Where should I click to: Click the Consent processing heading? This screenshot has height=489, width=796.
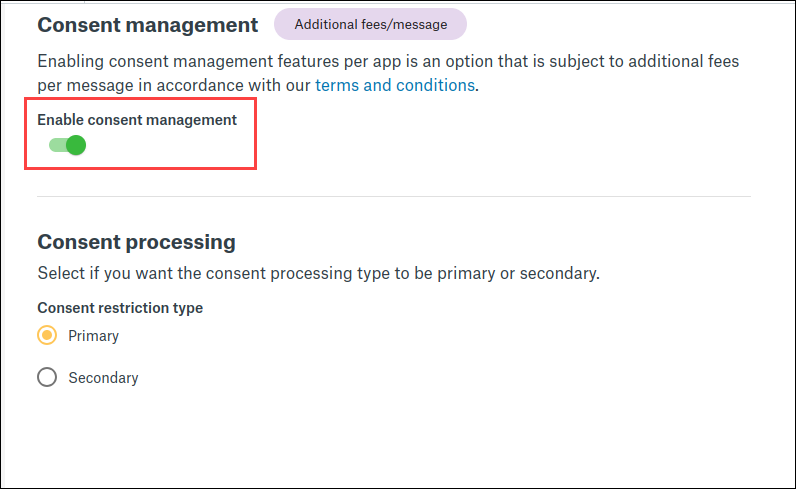point(136,242)
